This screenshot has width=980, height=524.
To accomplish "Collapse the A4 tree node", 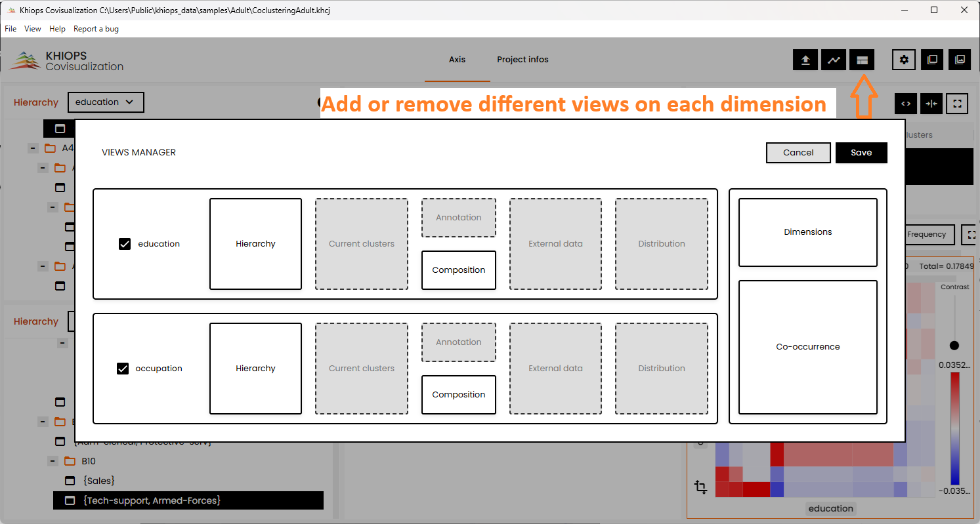I will click(x=32, y=148).
